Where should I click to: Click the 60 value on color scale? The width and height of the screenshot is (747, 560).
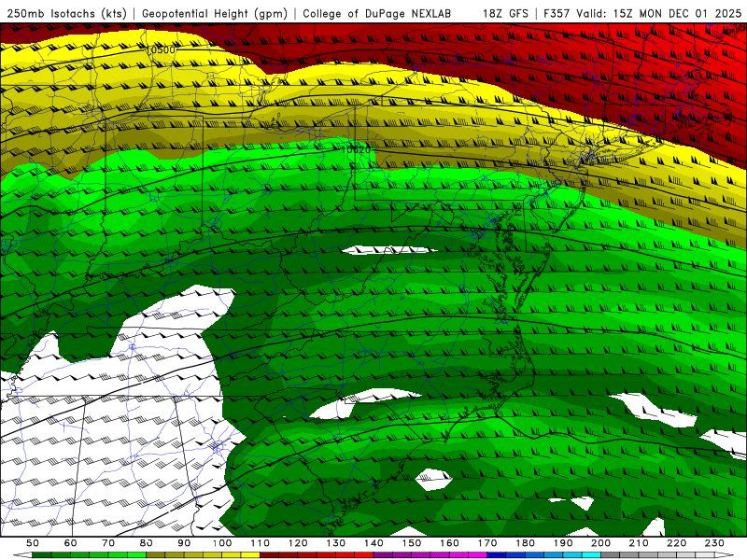(71, 543)
